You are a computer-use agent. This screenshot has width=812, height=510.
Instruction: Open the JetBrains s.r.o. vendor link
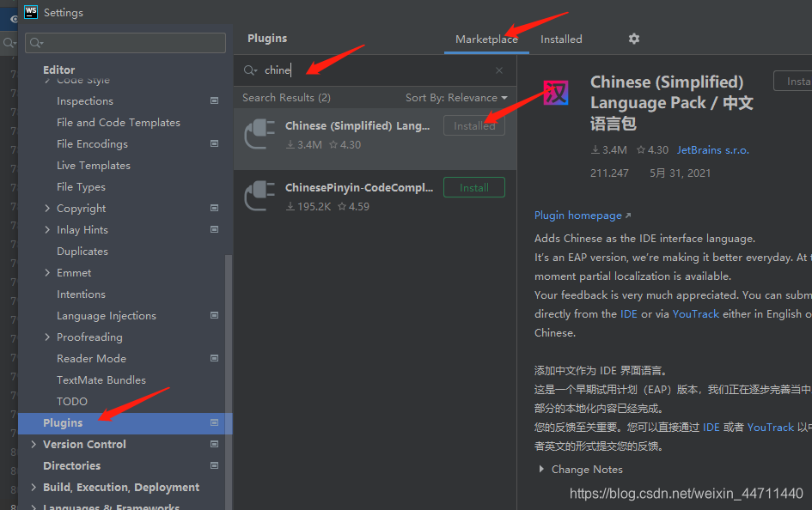tap(712, 150)
